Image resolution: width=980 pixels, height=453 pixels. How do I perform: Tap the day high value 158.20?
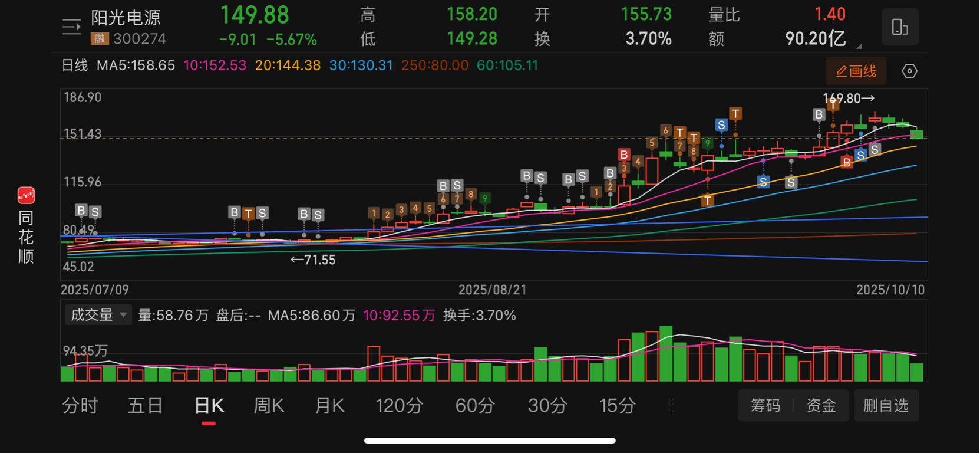[472, 14]
